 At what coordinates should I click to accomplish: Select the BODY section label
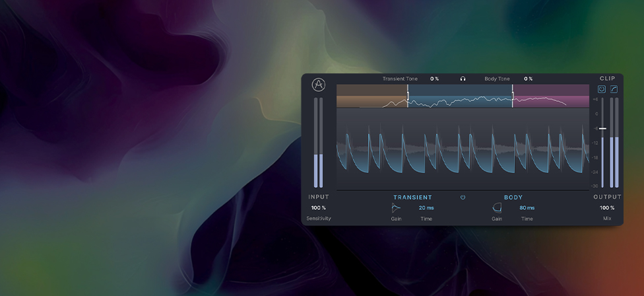click(x=513, y=197)
